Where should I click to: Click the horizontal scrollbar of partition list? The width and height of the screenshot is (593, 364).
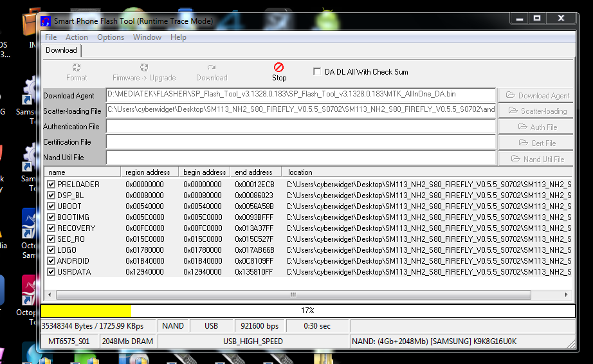(x=293, y=295)
